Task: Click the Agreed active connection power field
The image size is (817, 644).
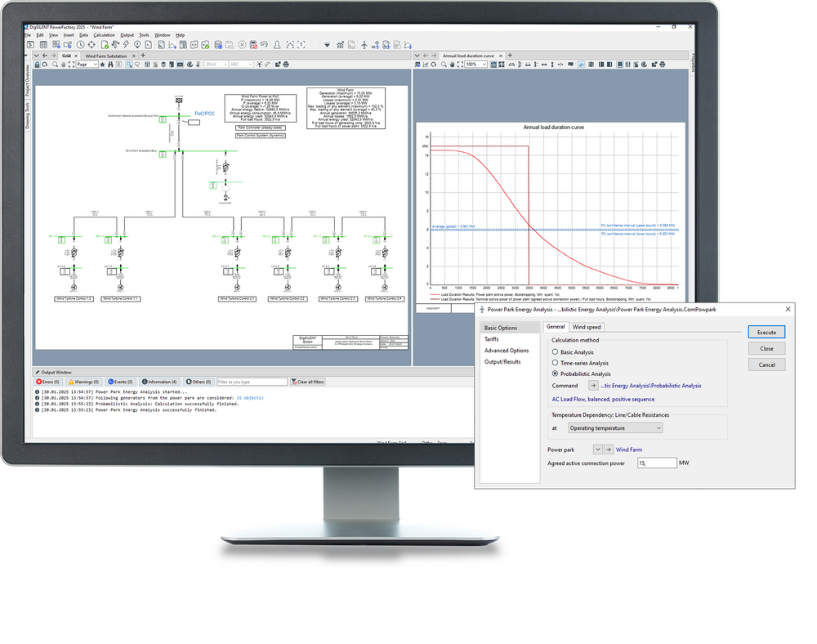Action: coord(656,463)
